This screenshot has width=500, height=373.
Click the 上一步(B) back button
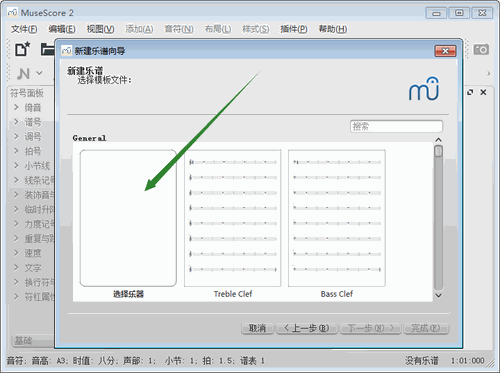click(307, 328)
